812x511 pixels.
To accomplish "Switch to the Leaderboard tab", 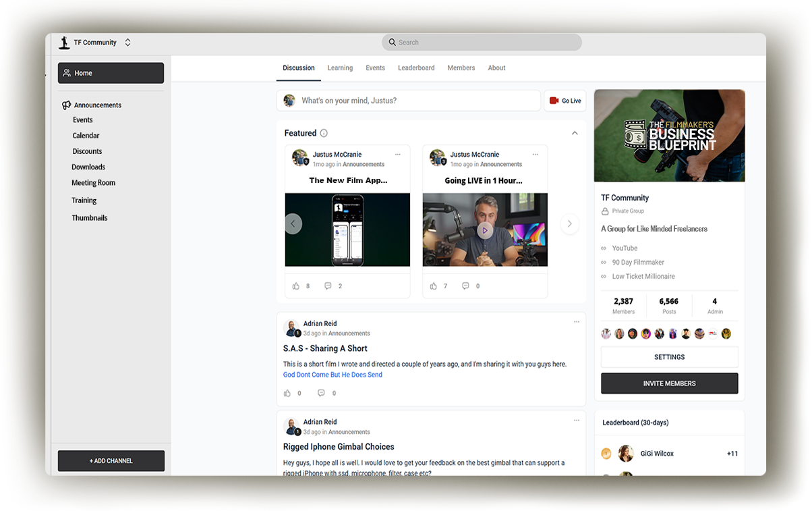I will tap(416, 68).
